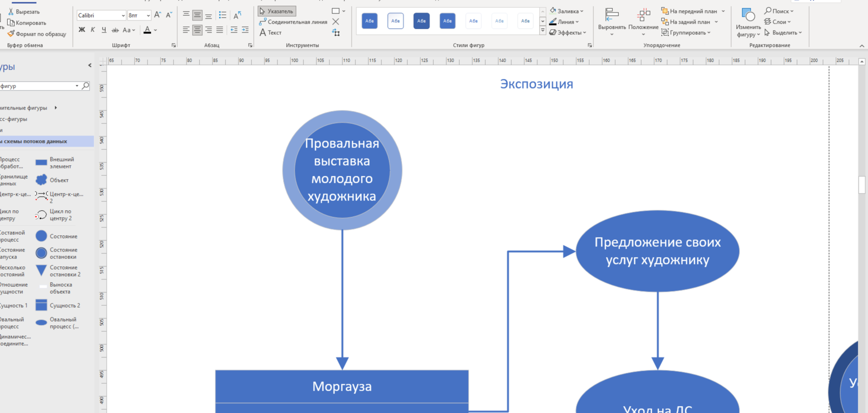
Task: Apply the first dark blue shape style swatch
Action: [x=369, y=21]
